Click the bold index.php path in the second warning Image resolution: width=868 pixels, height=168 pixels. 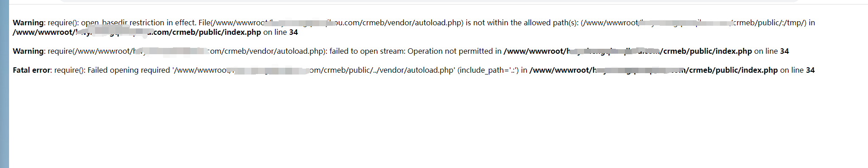pyautogui.click(x=628, y=51)
